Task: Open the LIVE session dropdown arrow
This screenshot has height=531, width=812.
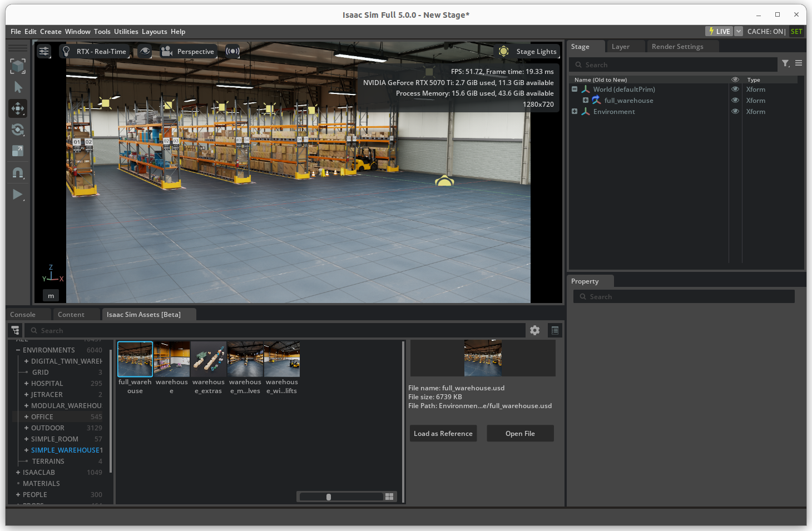Action: point(739,31)
